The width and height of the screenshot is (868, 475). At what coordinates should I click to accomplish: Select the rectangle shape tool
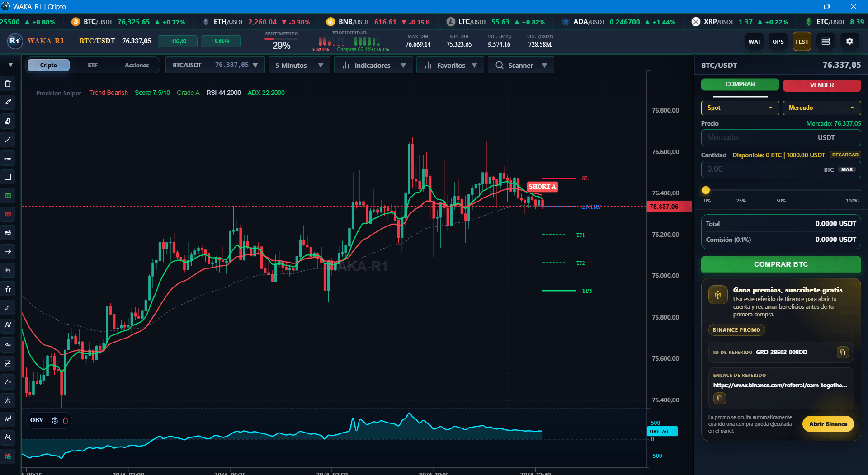tap(8, 177)
